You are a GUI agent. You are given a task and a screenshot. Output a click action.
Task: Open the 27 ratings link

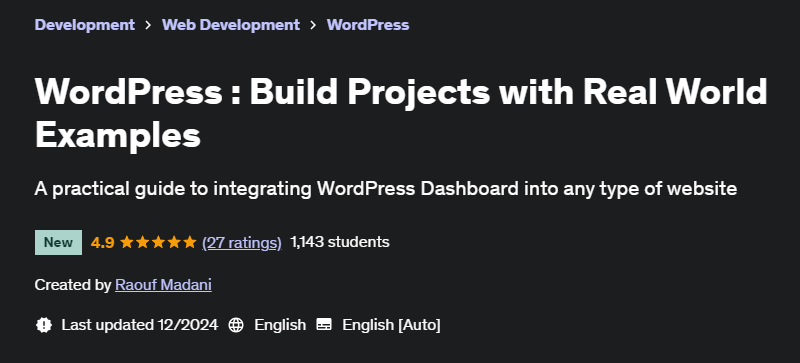pos(242,243)
